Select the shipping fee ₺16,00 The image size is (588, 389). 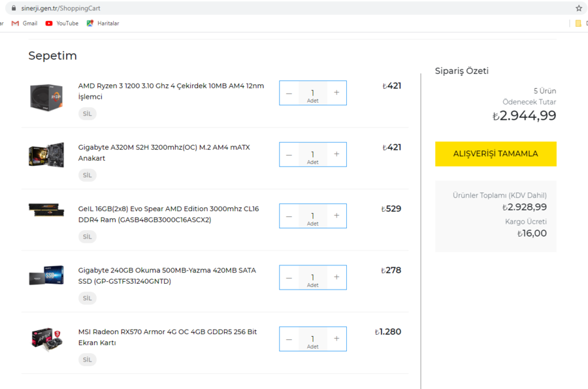click(x=532, y=233)
